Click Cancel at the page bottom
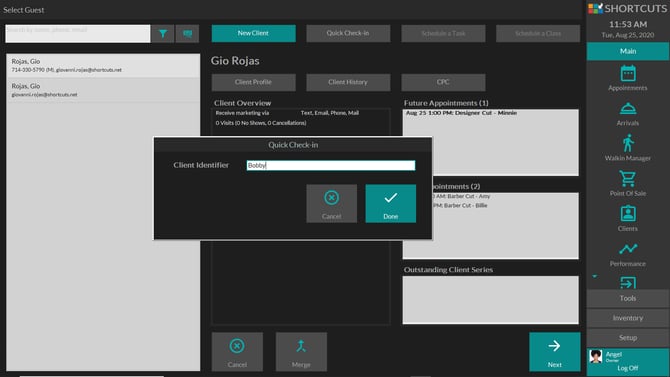 (x=237, y=352)
